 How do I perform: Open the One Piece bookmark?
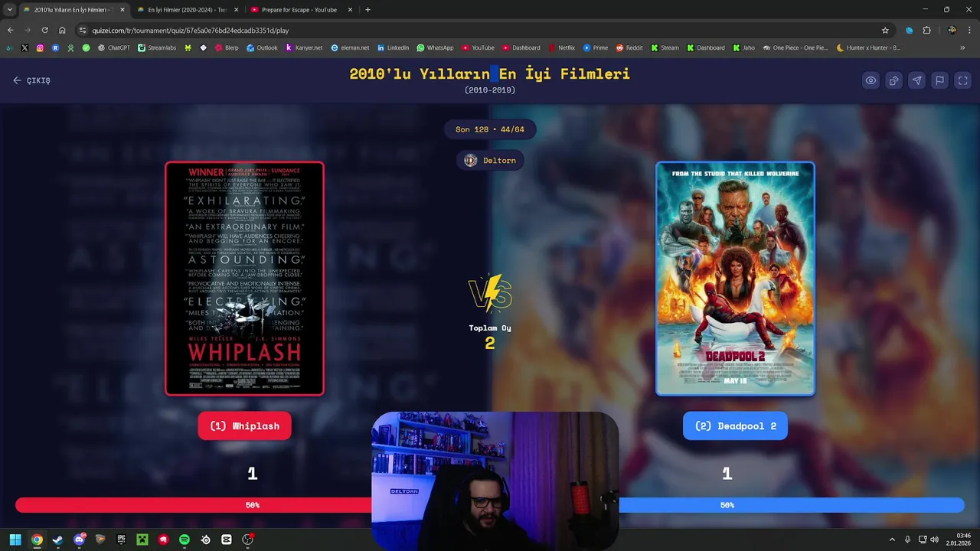click(x=795, y=47)
